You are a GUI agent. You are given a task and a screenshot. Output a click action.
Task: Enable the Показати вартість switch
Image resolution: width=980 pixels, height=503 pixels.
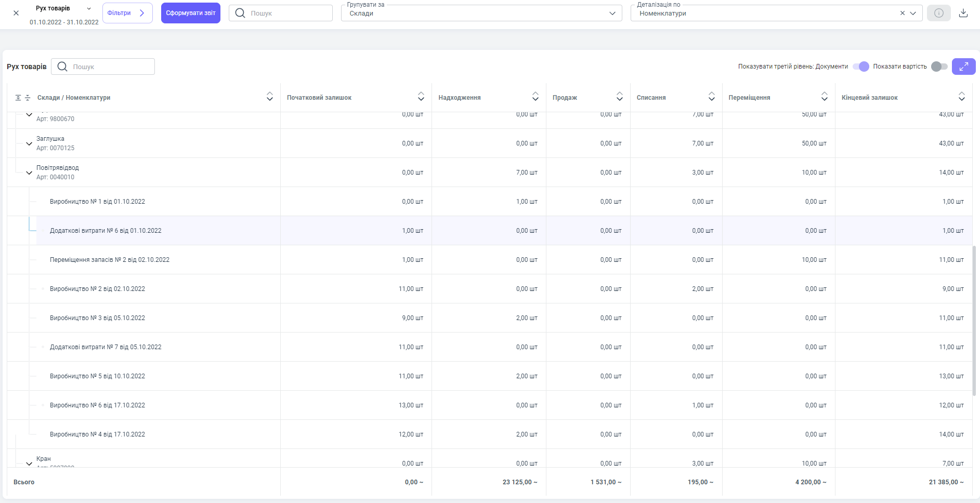pos(939,67)
